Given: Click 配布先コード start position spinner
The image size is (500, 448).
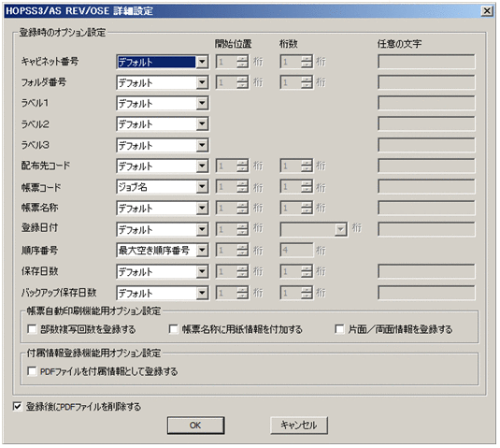Looking at the screenshot, I should 232,166.
